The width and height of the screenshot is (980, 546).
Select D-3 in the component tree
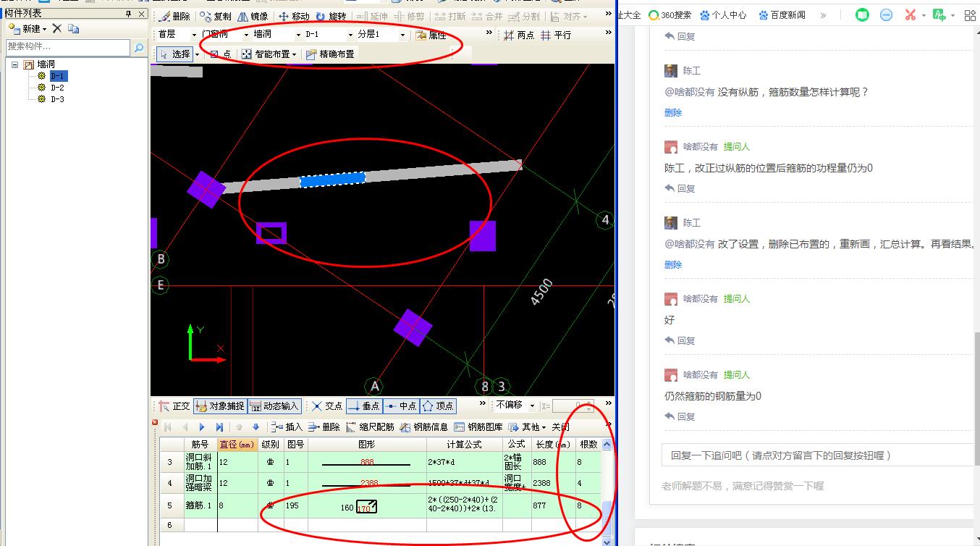tap(57, 99)
